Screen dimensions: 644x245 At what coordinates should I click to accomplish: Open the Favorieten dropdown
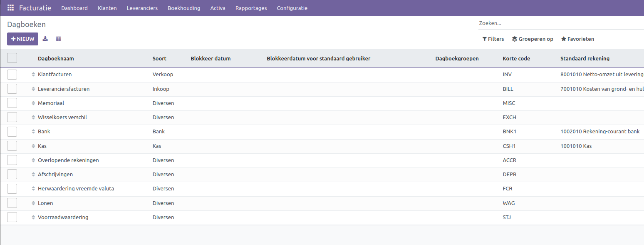coord(577,39)
